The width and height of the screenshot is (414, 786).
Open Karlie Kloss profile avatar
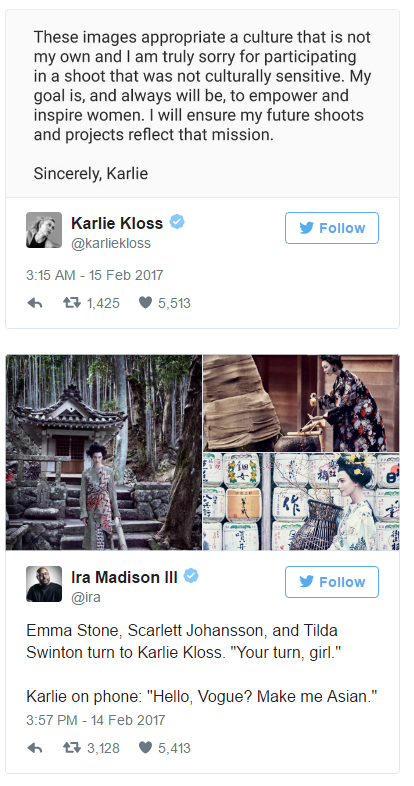(x=44, y=230)
